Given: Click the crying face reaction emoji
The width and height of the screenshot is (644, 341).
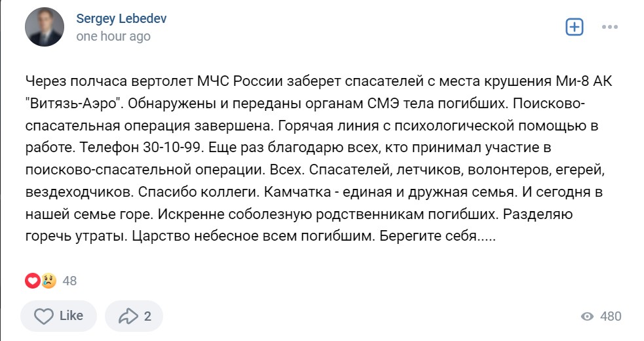Looking at the screenshot, I should 48,281.
